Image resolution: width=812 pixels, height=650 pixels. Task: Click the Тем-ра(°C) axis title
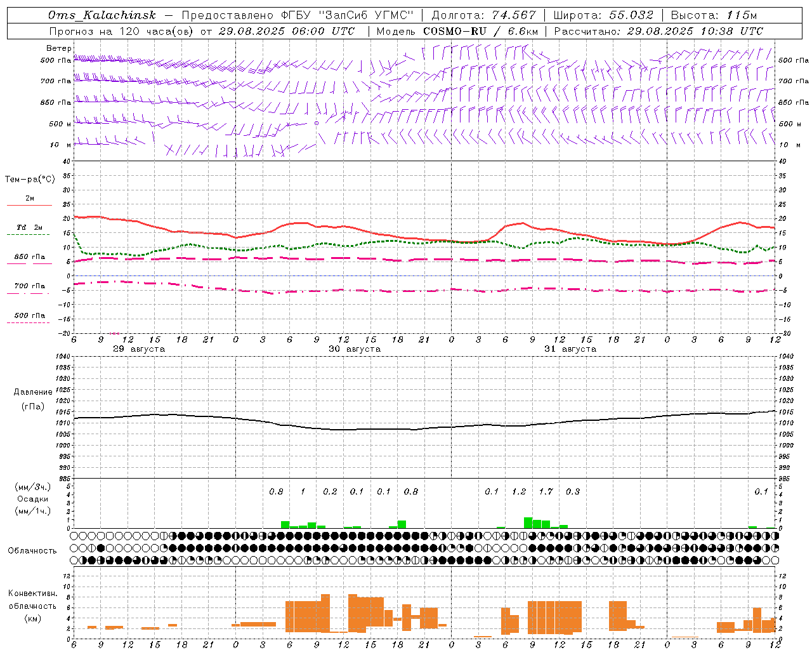pos(30,180)
